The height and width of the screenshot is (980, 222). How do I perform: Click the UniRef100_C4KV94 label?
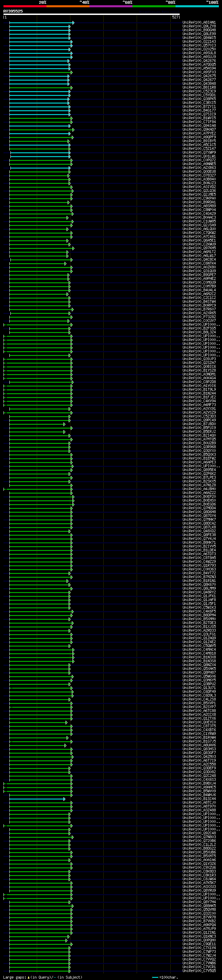199,401
